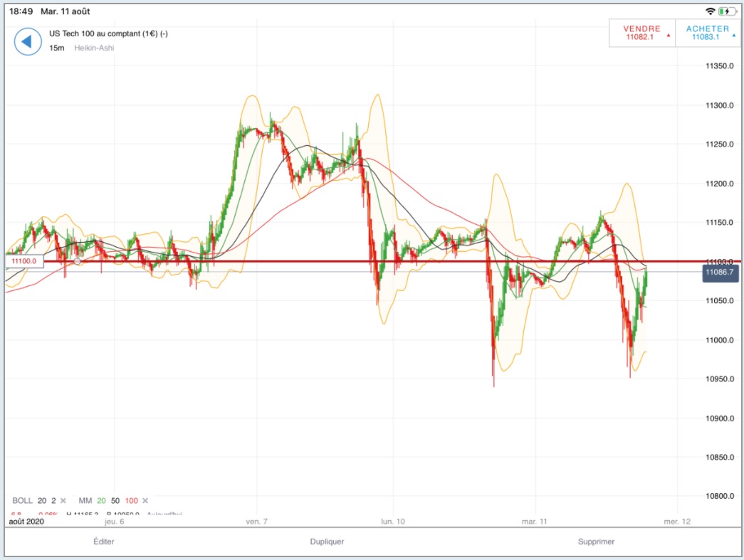Click the circle handle on the horizontal line
Viewport: 744px width, 560px height.
[78, 262]
